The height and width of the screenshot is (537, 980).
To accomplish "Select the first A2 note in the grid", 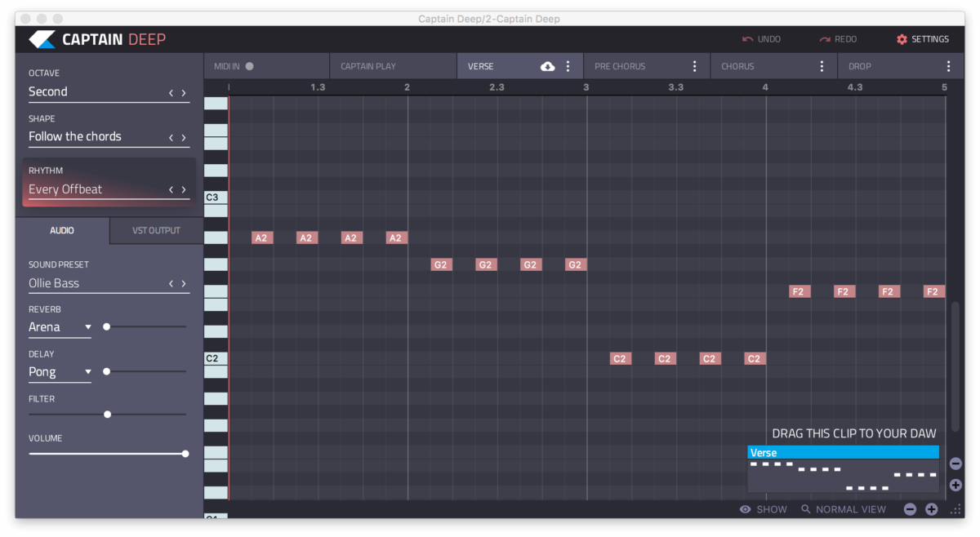I will click(x=261, y=237).
